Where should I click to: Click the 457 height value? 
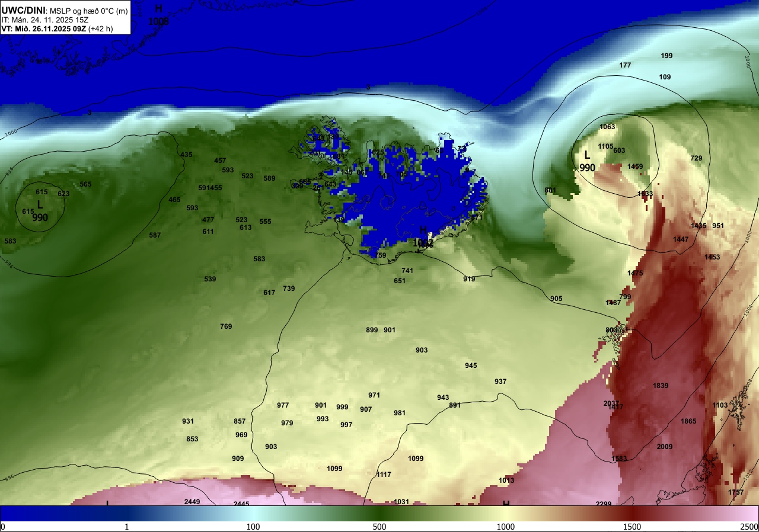coord(220,161)
